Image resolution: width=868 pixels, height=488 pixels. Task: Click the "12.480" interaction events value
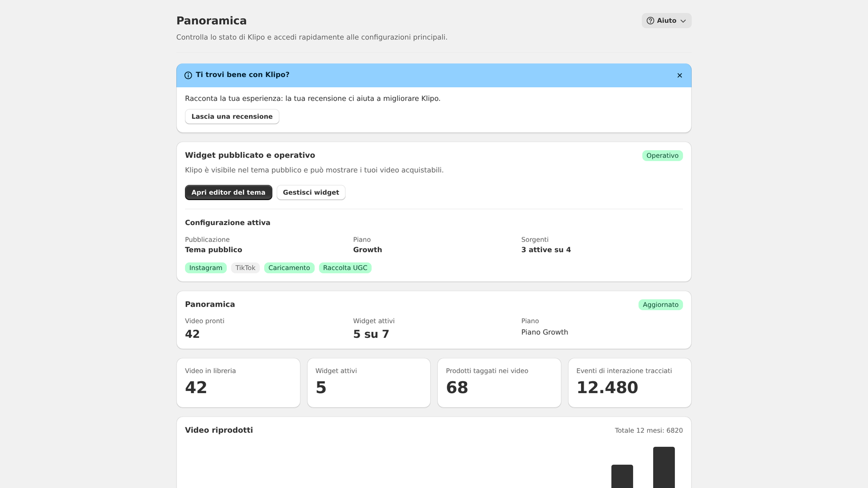coord(607,388)
